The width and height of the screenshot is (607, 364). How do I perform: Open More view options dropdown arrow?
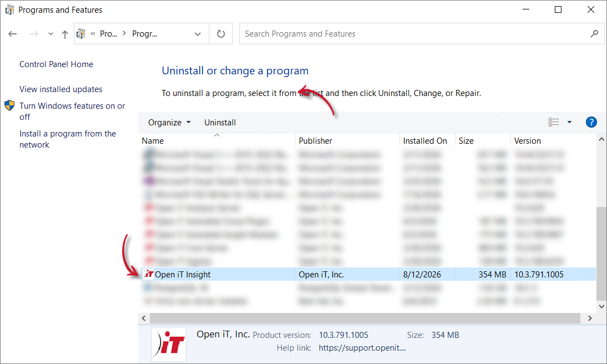[569, 122]
